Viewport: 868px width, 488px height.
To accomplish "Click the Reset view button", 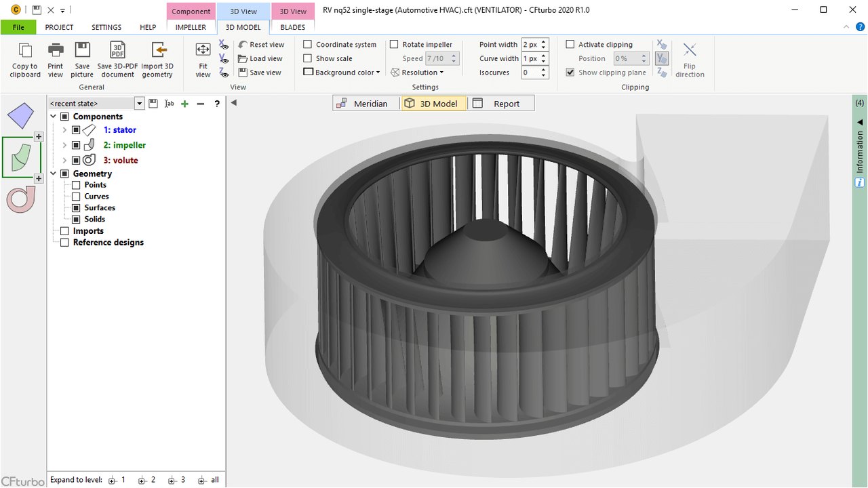I will (261, 45).
